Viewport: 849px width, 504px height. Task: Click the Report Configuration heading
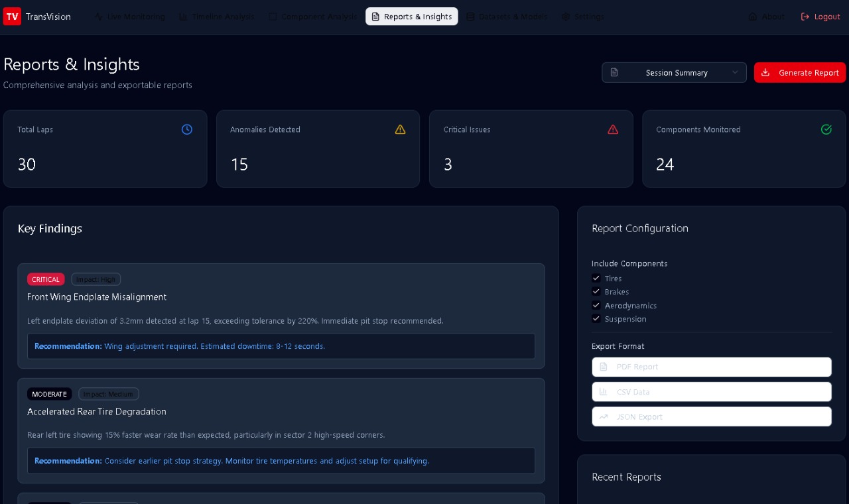640,228
